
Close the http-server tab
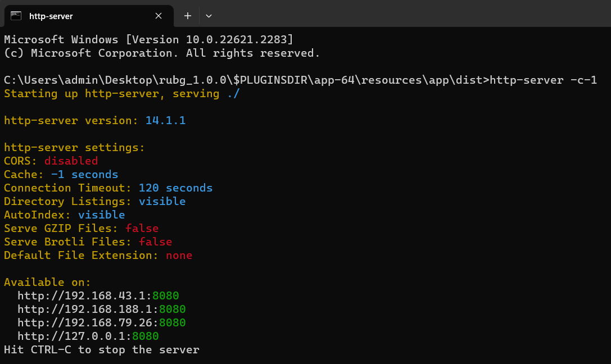[x=159, y=16]
